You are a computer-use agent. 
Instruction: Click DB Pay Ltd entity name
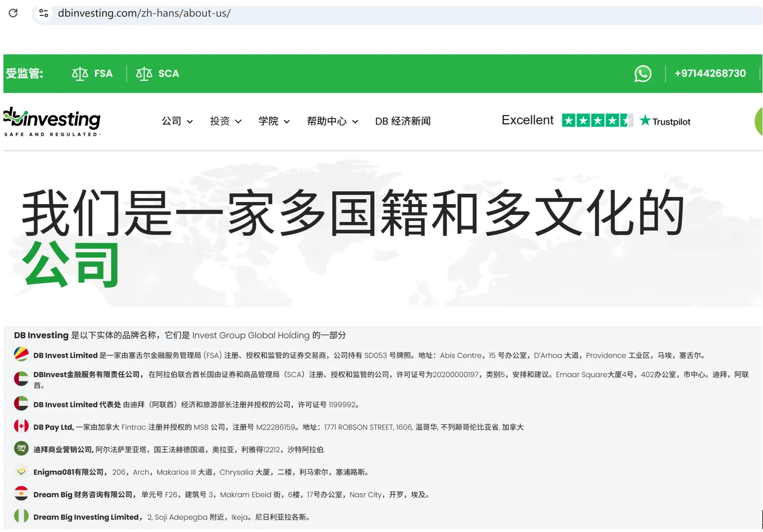click(54, 427)
